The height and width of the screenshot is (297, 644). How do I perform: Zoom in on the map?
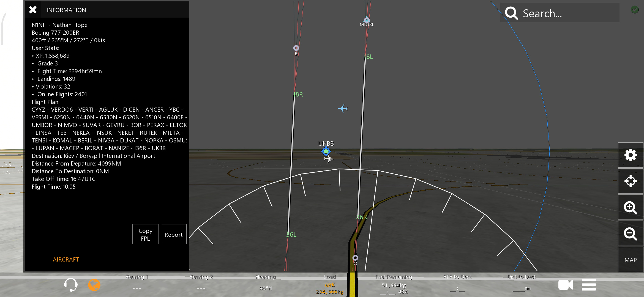point(630,208)
